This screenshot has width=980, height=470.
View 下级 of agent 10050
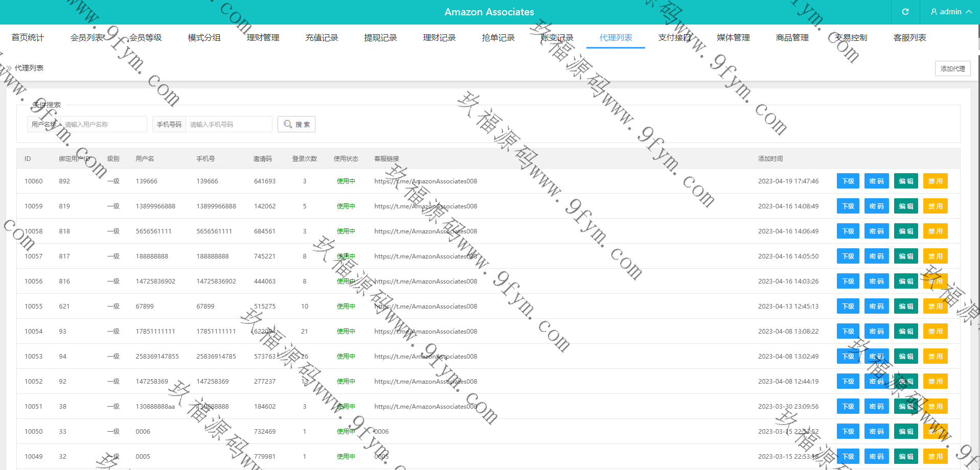coord(848,432)
